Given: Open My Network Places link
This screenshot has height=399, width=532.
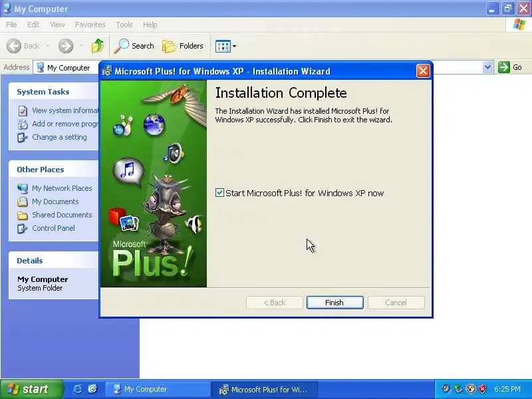Looking at the screenshot, I should [x=62, y=188].
